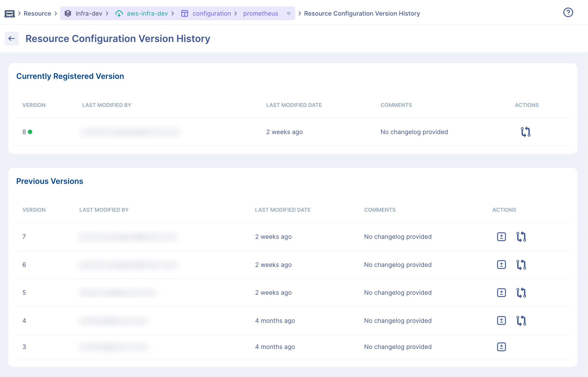Roll back to version 7

click(521, 237)
